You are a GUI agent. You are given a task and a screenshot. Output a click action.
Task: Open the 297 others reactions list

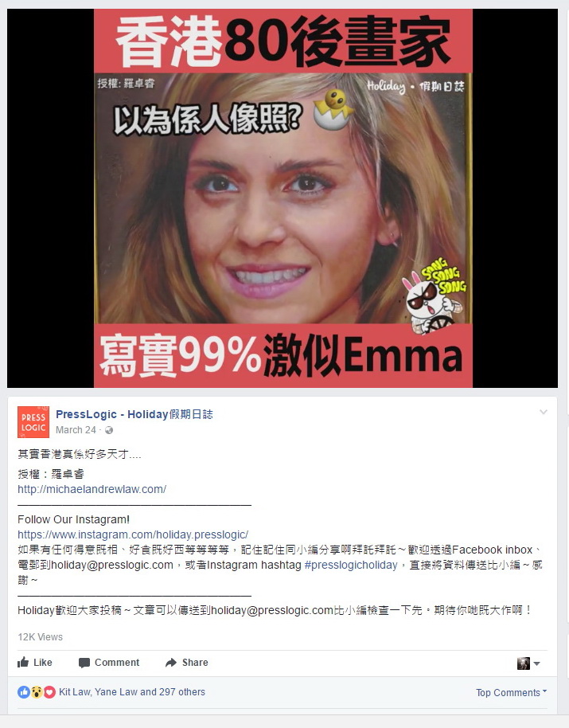coord(181,692)
